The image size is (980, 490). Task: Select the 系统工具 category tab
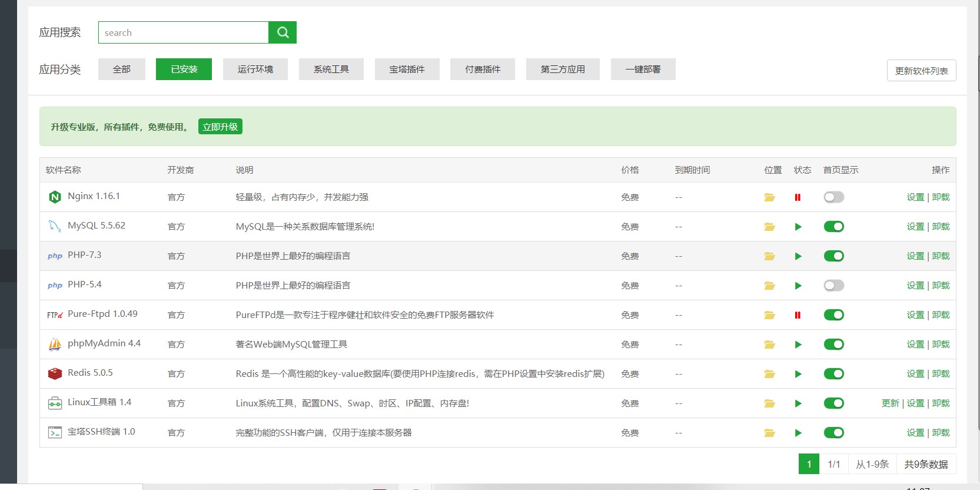pyautogui.click(x=331, y=69)
